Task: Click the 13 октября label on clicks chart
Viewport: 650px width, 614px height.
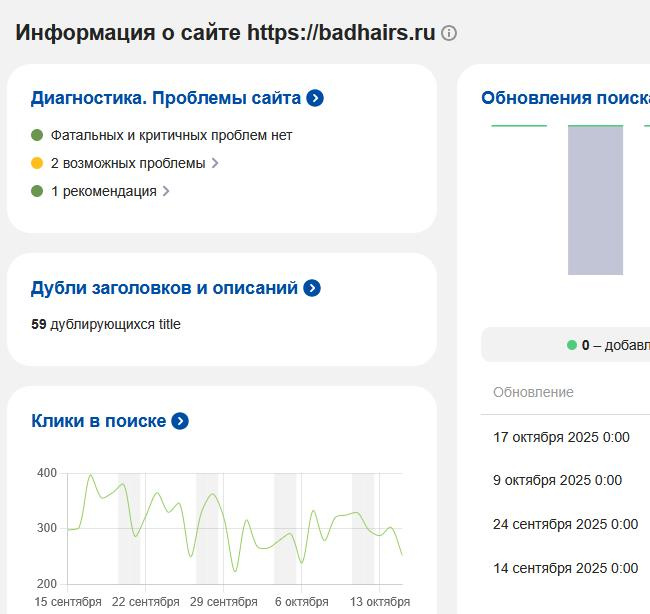Action: [380, 602]
